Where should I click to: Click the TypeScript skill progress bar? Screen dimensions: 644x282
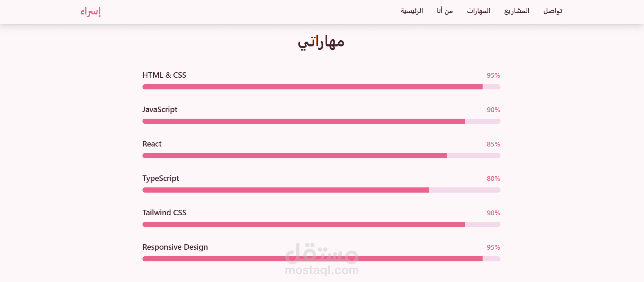pyautogui.click(x=321, y=190)
